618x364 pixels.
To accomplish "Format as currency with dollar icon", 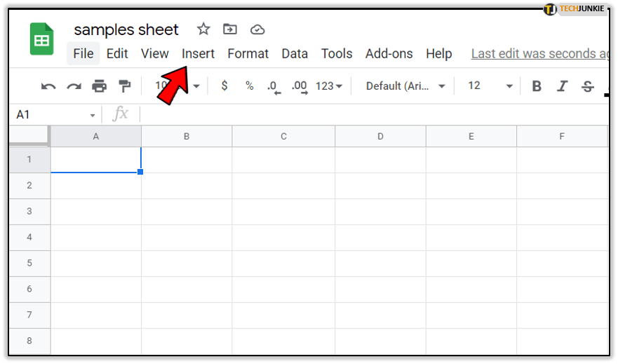I will pos(224,86).
